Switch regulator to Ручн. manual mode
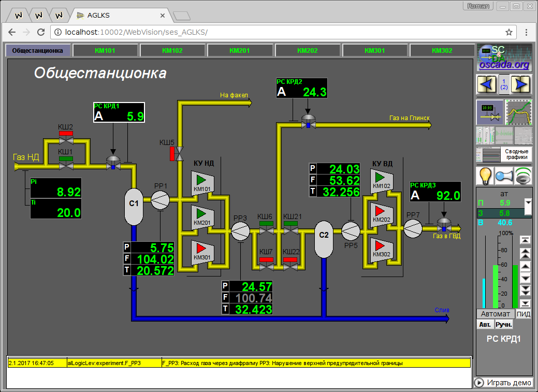Image resolution: width=538 pixels, height=392 pixels. pos(504,325)
